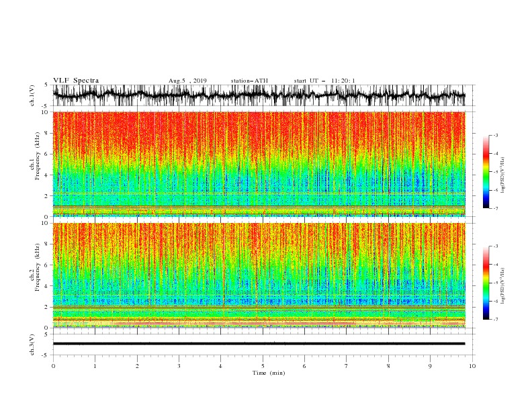The image size is (532, 411).
Task: Click time axis tick label '4'
Action: (220, 366)
